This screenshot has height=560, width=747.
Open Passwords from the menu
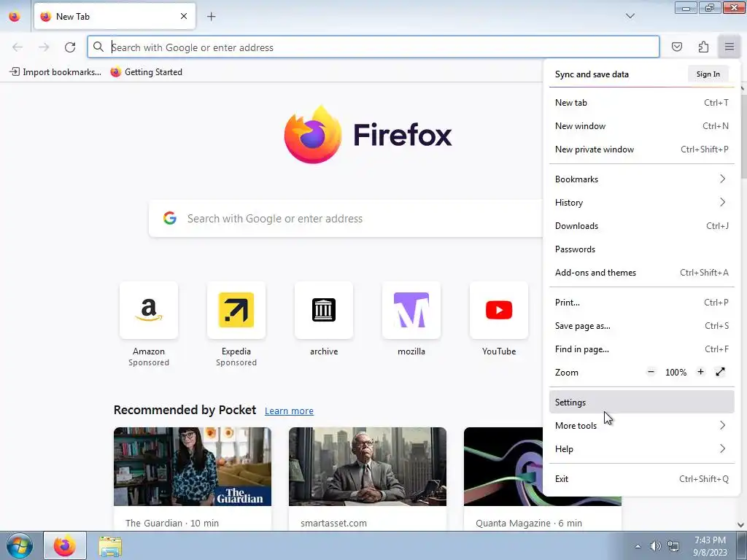click(x=642, y=249)
